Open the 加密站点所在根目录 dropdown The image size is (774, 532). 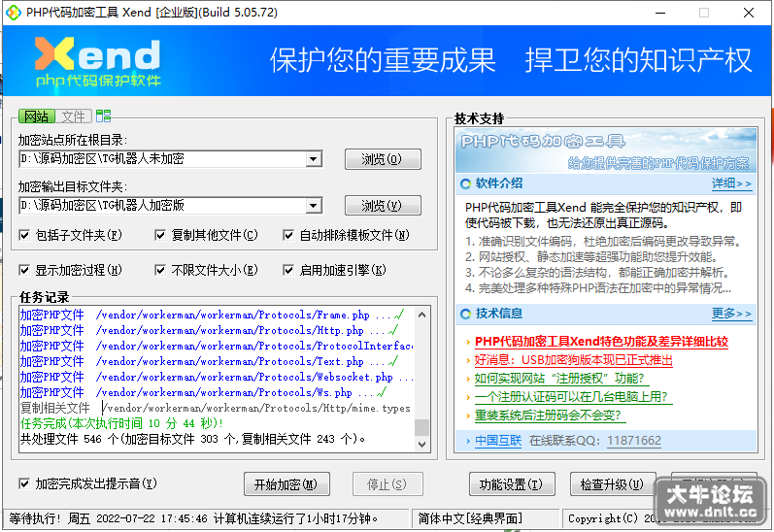pyautogui.click(x=313, y=159)
